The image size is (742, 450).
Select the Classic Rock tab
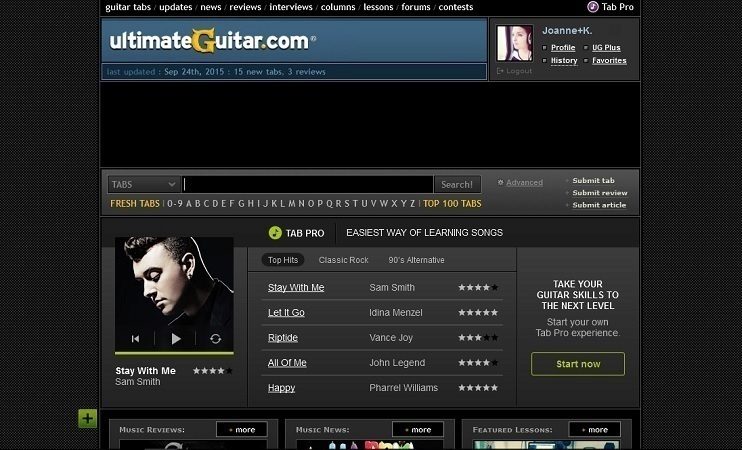344,260
